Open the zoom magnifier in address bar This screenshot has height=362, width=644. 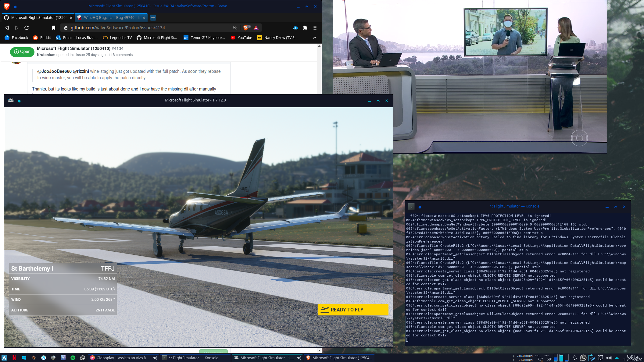pyautogui.click(x=235, y=28)
